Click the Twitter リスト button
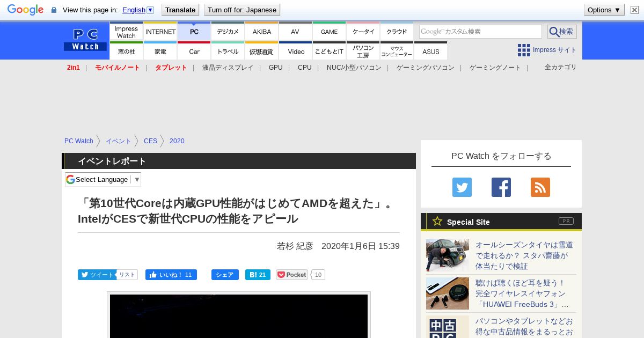 [127, 275]
